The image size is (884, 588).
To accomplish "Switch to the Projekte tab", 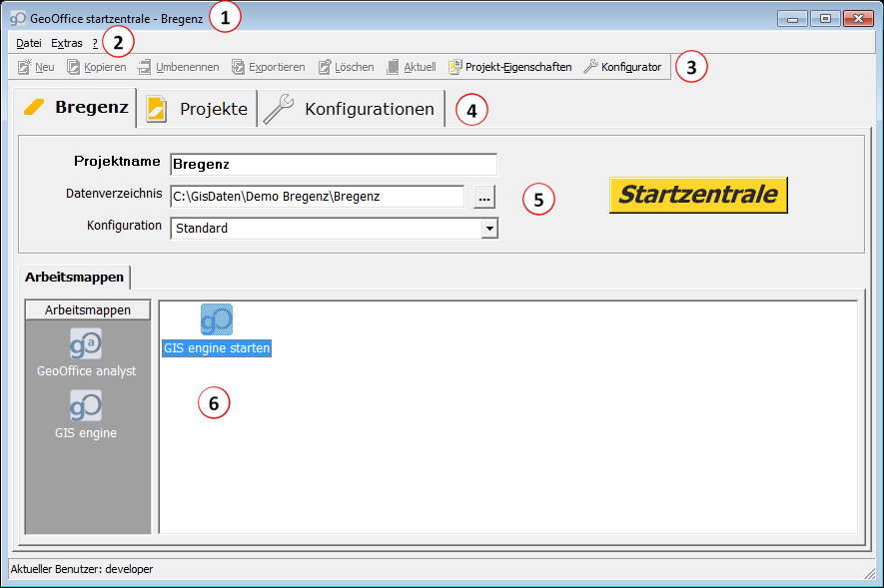I will 197,109.
